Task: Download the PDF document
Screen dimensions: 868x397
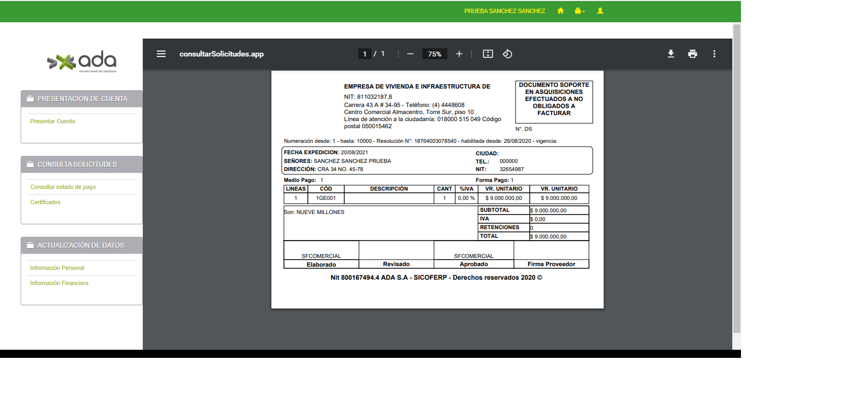Action: (x=671, y=54)
